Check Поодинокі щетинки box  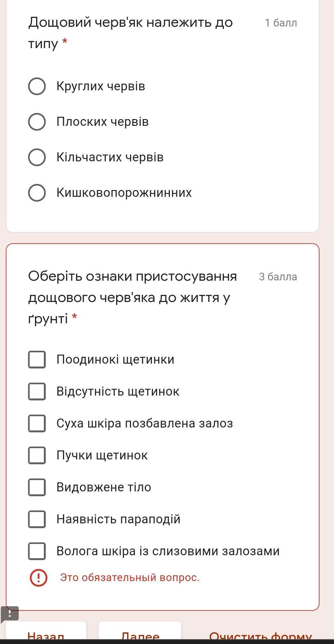(37, 359)
